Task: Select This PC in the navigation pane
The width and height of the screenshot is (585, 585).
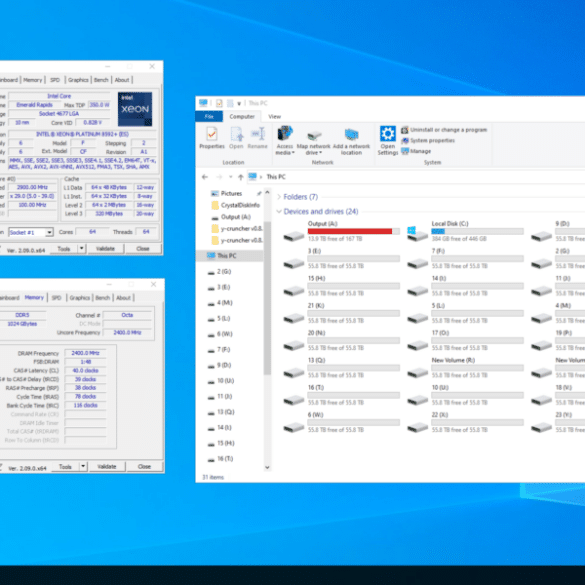Action: pos(226,256)
